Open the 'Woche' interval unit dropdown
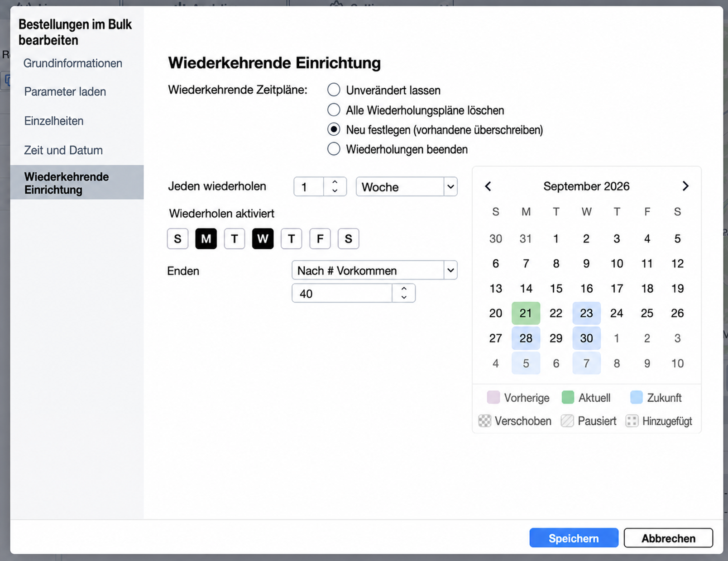 click(x=407, y=187)
